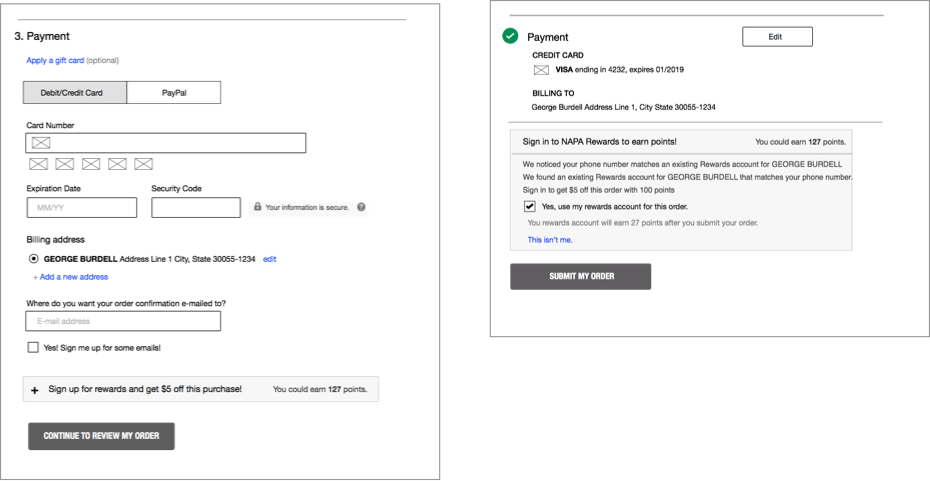Click the help question mark icon
930x481 pixels.
tap(361, 208)
